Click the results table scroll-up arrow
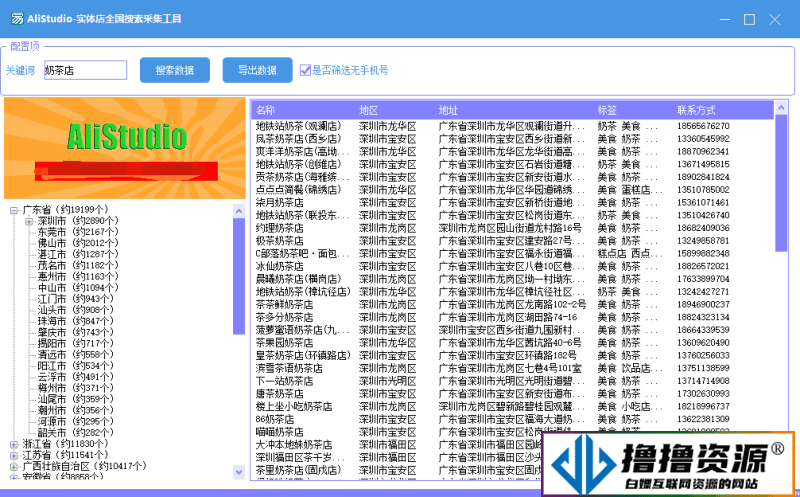The height and width of the screenshot is (497, 800). [781, 107]
